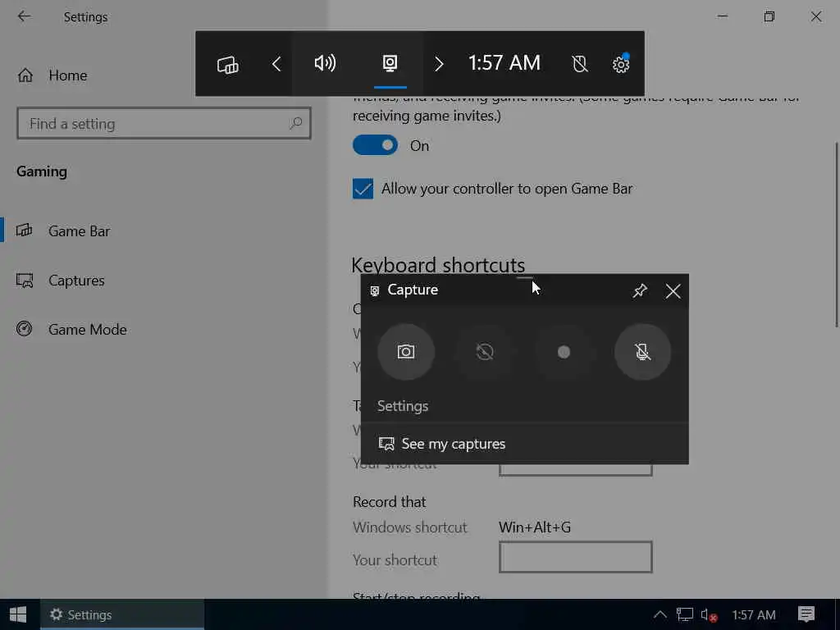Click the Settings label in Capture widget

(x=402, y=406)
